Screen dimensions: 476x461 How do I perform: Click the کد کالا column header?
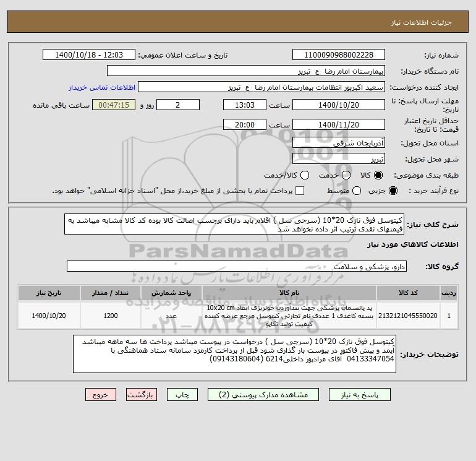[x=408, y=293]
